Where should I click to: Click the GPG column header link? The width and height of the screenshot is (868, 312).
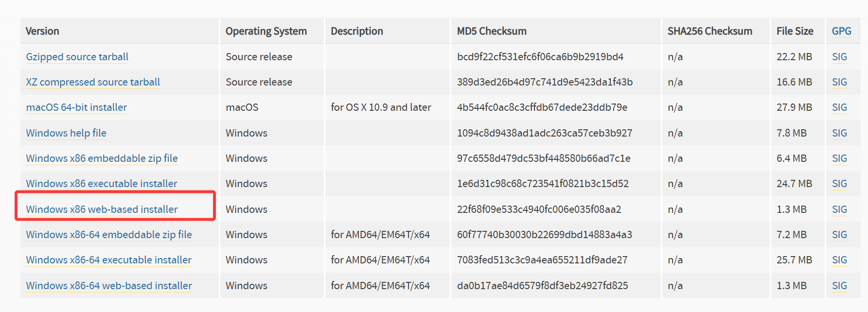841,31
